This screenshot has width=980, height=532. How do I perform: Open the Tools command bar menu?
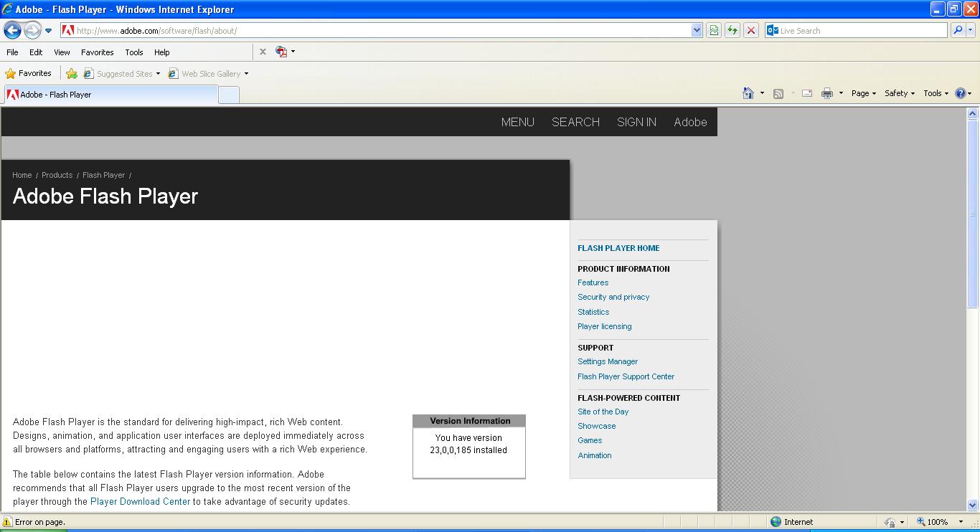tap(936, 93)
